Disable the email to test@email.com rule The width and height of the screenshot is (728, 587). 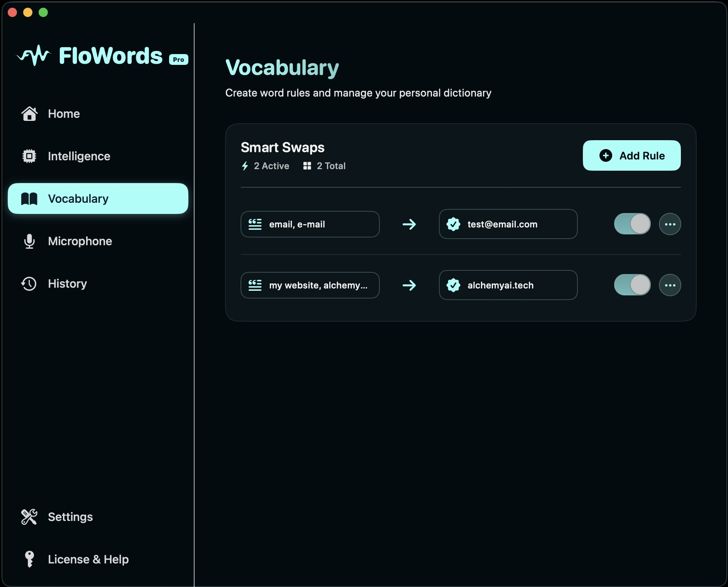point(632,224)
